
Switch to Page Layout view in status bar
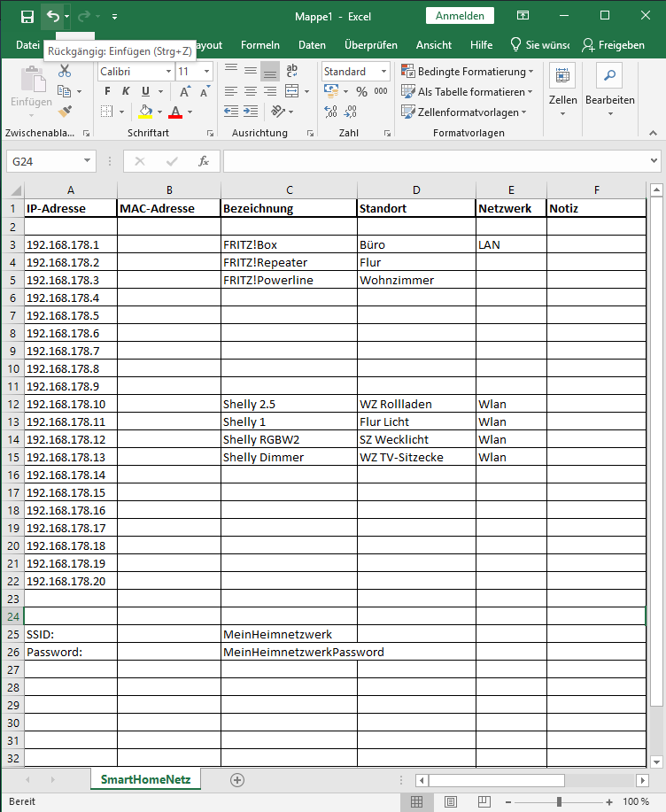[x=451, y=801]
